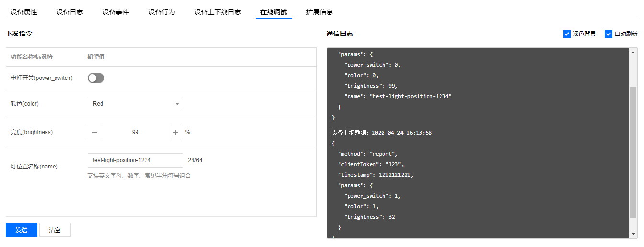This screenshot has height=247, width=644.
Task: Click the 发送 button
Action: (22, 230)
